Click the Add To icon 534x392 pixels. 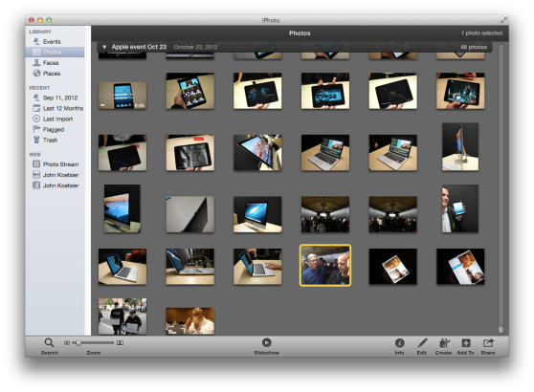click(465, 342)
